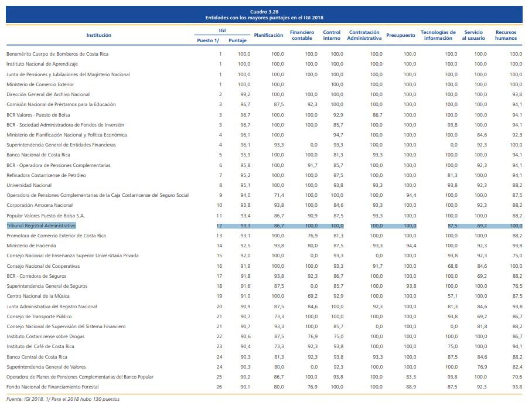
Task: Click the Fuente: IGI 2018 footnote
Action: [x=62, y=398]
